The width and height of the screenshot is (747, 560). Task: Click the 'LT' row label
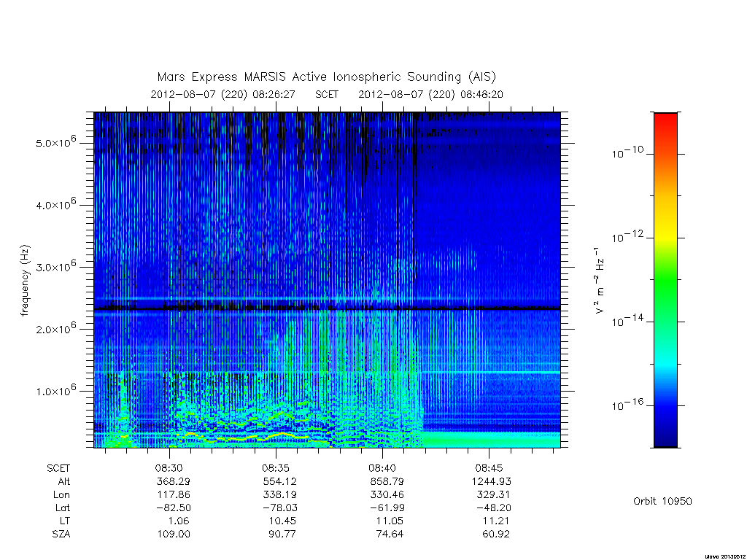click(x=65, y=521)
